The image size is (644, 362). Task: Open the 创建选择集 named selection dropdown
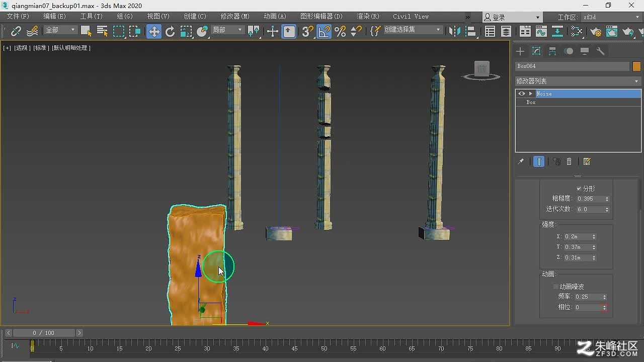coord(413,30)
